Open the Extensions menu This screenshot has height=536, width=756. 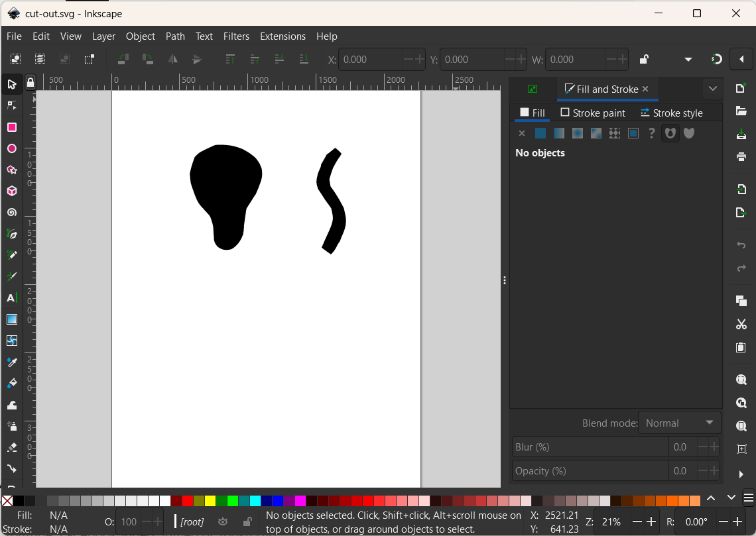283,36
